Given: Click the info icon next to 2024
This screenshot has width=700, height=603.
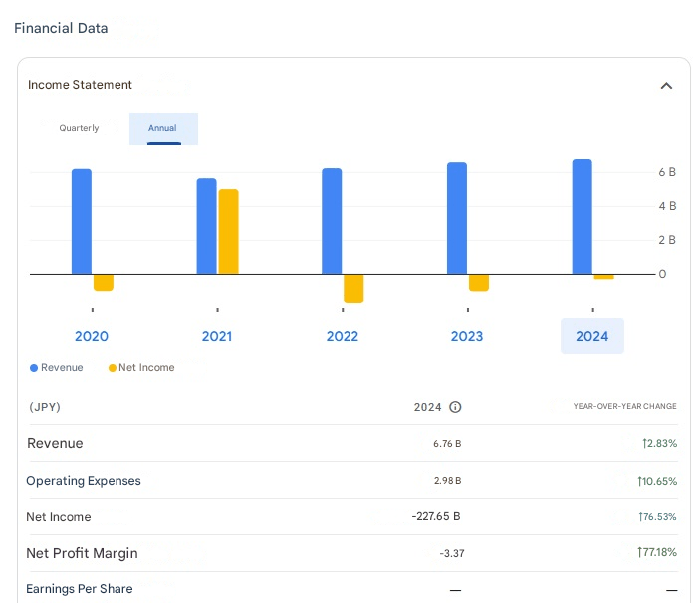Looking at the screenshot, I should coord(455,407).
